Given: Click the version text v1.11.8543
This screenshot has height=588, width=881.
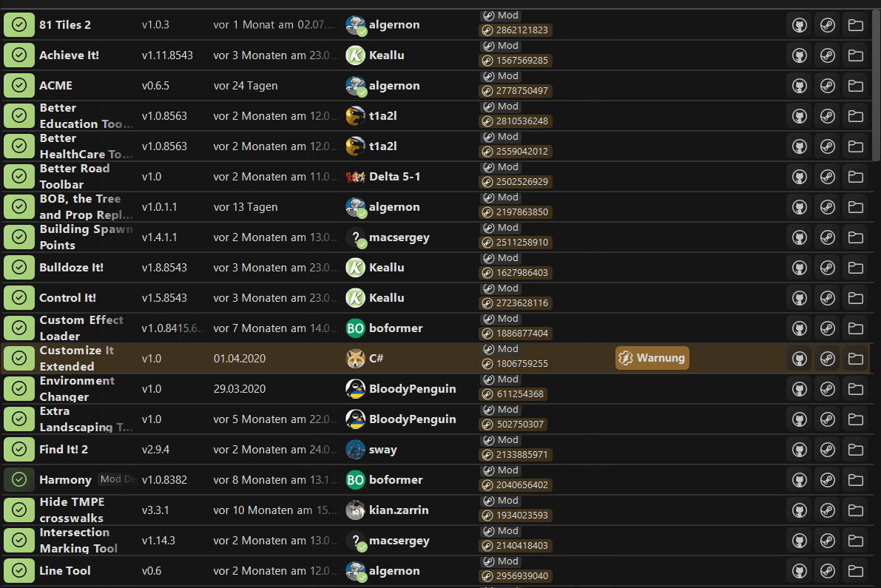Looking at the screenshot, I should (167, 55).
